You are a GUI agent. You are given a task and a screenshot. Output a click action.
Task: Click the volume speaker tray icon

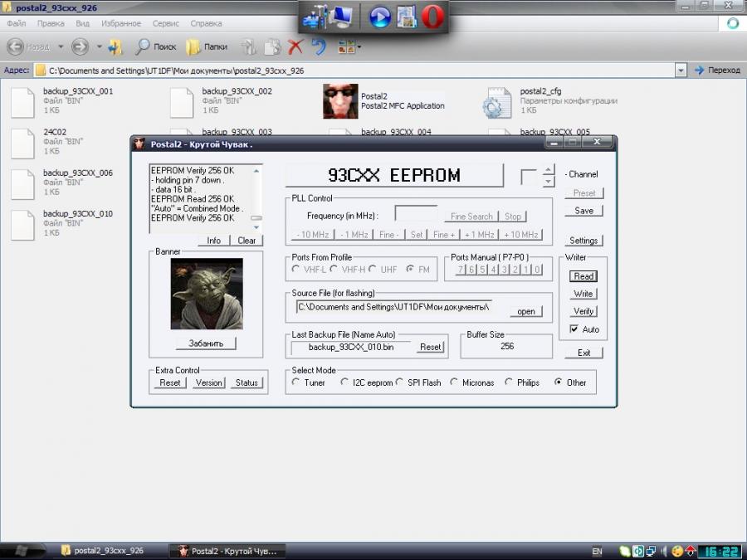664,552
